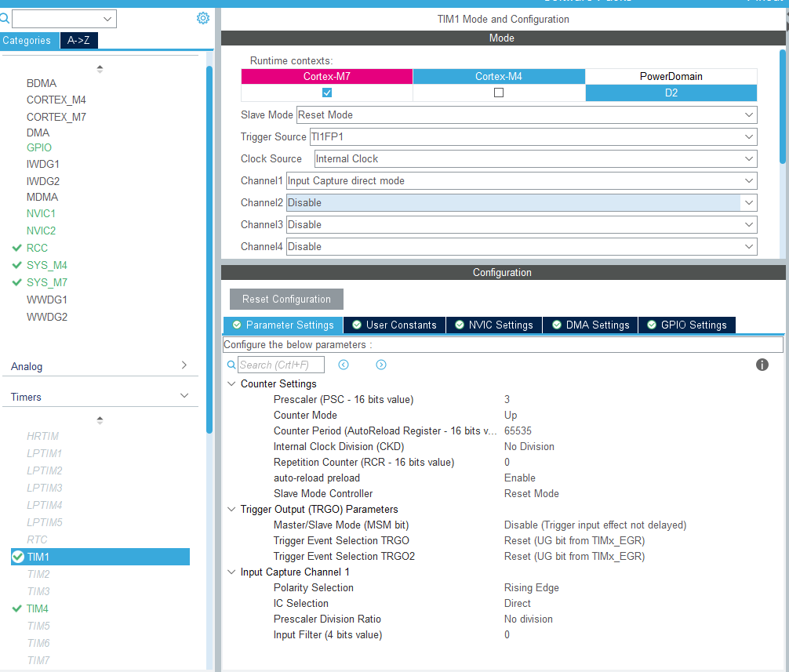Viewport: 789px width, 672px height.
Task: Open the Channel1 dropdown
Action: pos(522,180)
